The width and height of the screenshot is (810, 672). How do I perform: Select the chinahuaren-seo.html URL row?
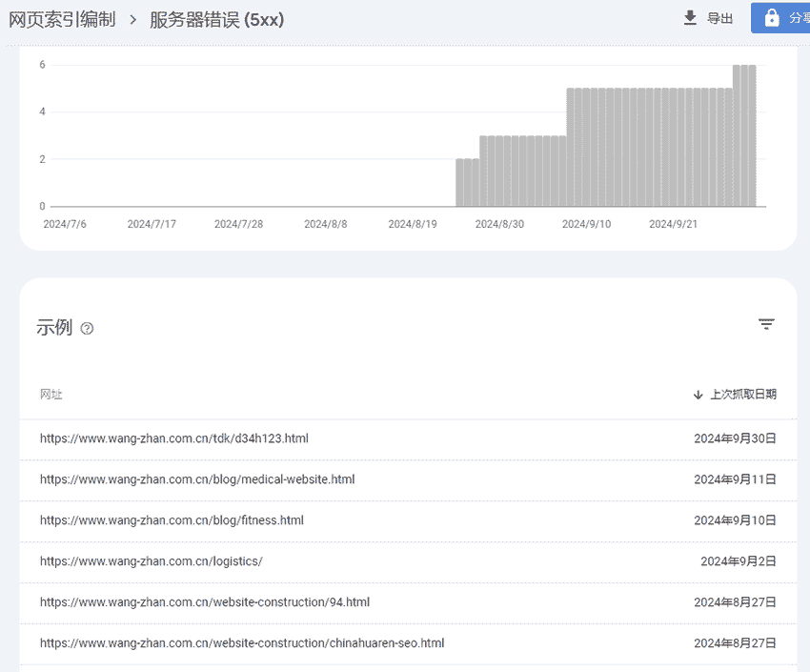click(x=242, y=643)
